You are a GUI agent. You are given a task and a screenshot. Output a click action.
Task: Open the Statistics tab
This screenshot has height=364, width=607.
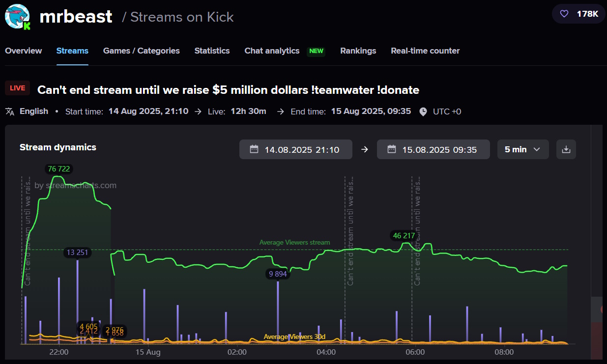pos(212,51)
